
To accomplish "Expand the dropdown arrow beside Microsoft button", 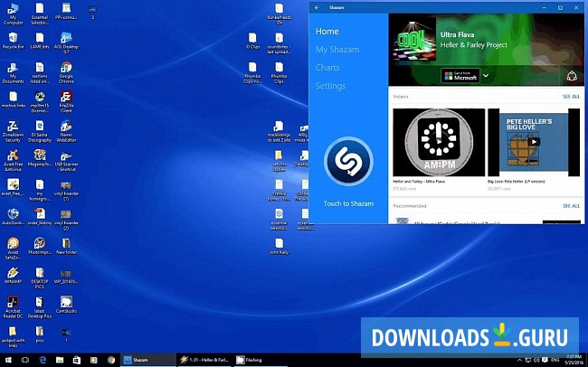I will coord(486,76).
